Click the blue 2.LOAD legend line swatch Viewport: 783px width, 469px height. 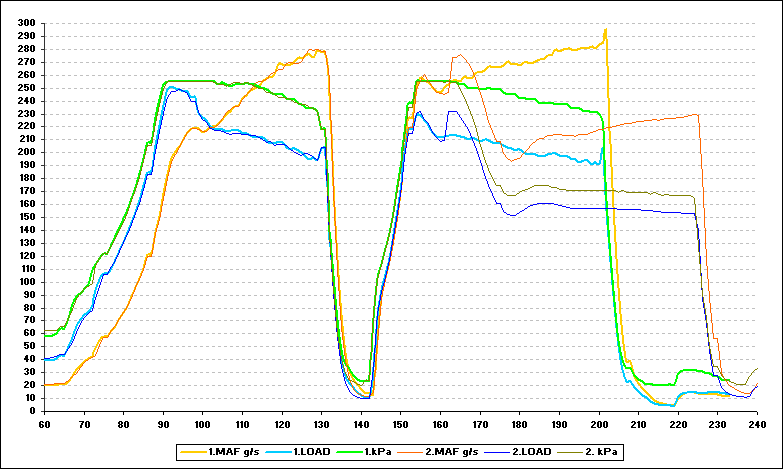[497, 452]
